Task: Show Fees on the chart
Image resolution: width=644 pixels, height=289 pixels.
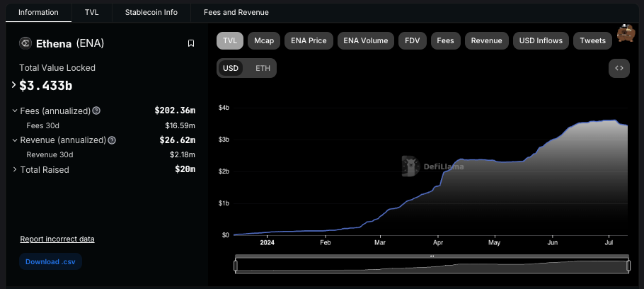Action: tap(446, 40)
